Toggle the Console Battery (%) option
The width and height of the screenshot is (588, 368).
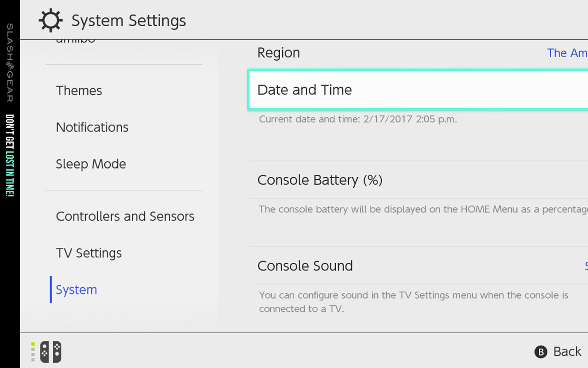(x=418, y=180)
